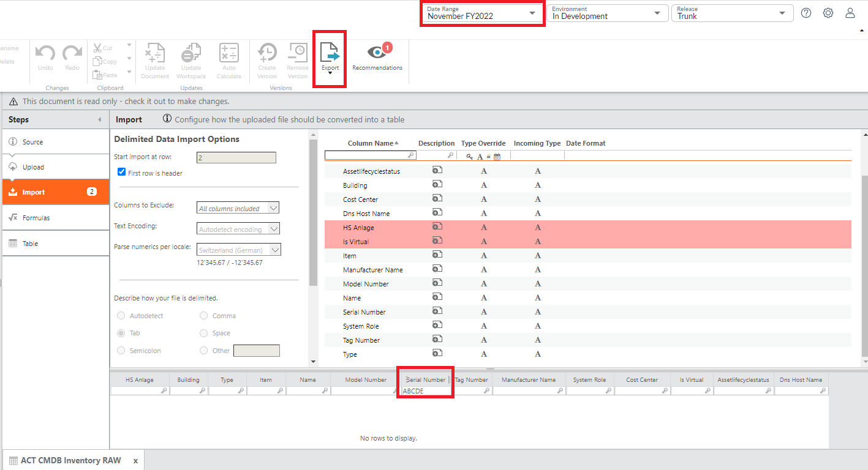Click the HS Anlage grid column header
Viewport: 868px width, 470px height.
(x=140, y=379)
